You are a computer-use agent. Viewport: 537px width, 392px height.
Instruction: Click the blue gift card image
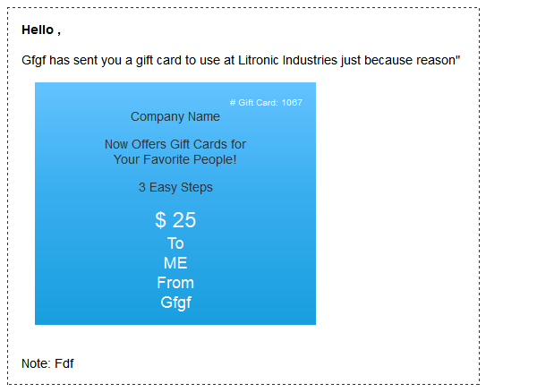pos(175,203)
